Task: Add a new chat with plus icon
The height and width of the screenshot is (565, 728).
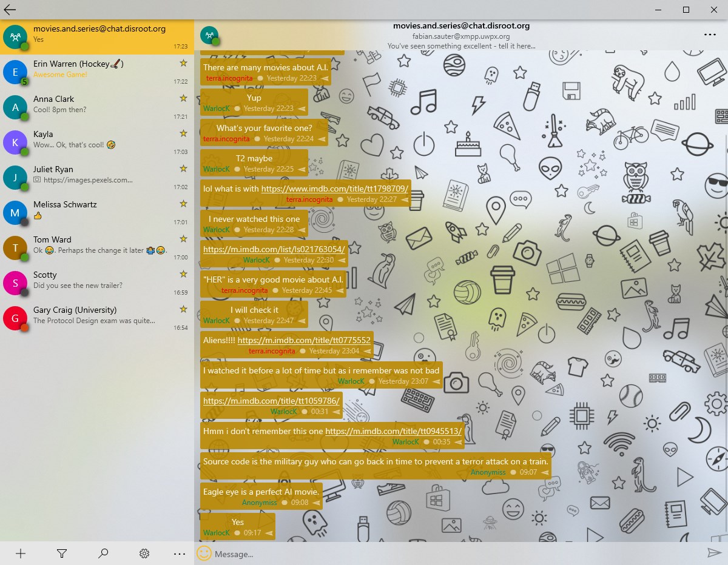Action: tap(21, 553)
